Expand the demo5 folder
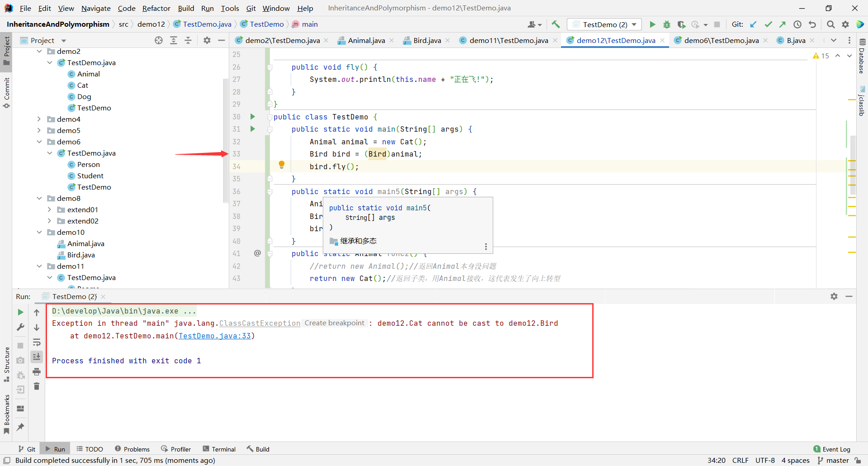Viewport: 868px width, 466px height. pos(39,130)
